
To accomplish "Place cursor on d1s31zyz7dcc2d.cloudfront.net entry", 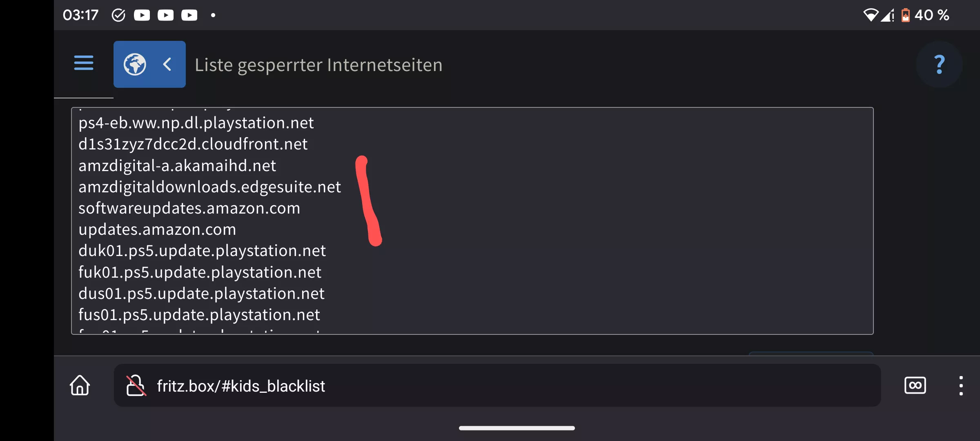I will [x=193, y=144].
